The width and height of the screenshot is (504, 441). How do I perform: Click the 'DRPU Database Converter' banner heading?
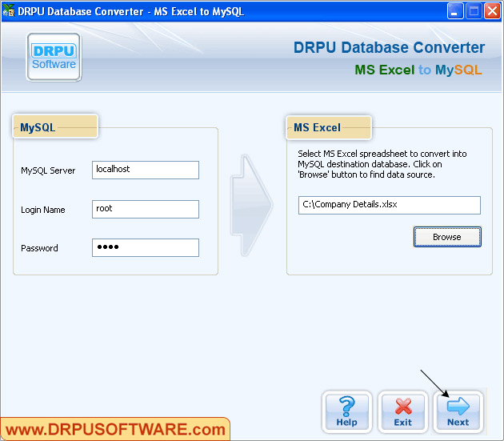tap(389, 47)
